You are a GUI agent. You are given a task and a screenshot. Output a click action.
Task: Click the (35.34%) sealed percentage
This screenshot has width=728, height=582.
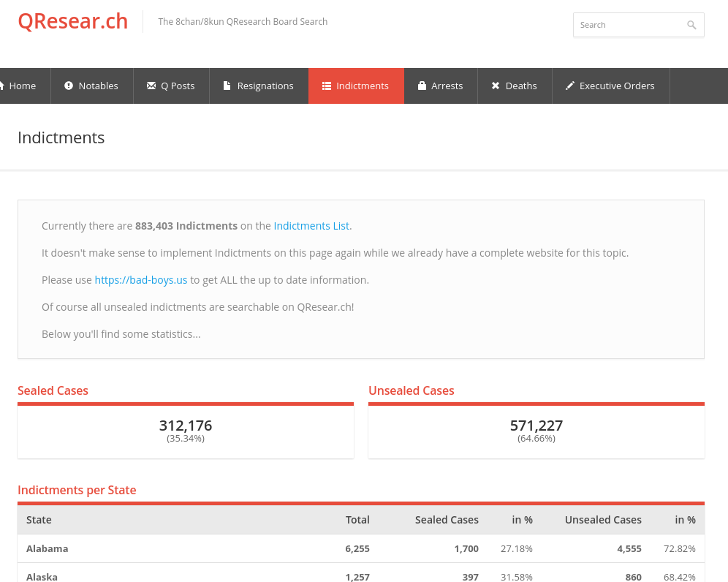click(x=186, y=439)
